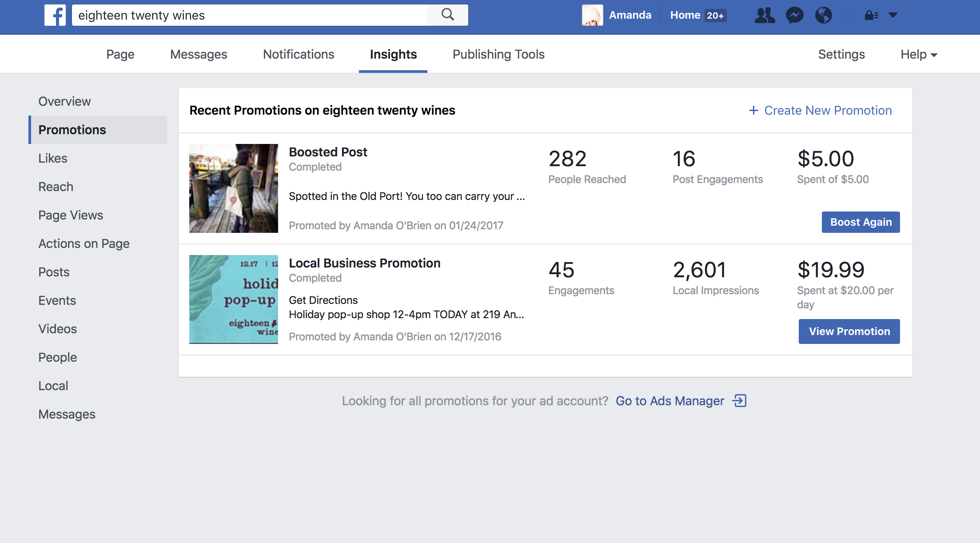Open Actions on Page insights
980x543 pixels.
click(x=84, y=244)
